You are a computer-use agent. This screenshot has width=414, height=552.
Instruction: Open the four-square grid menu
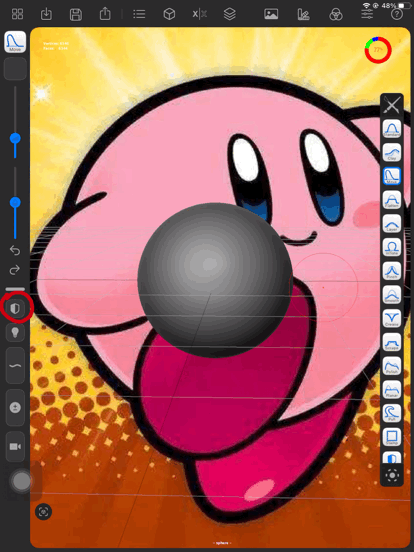17,14
